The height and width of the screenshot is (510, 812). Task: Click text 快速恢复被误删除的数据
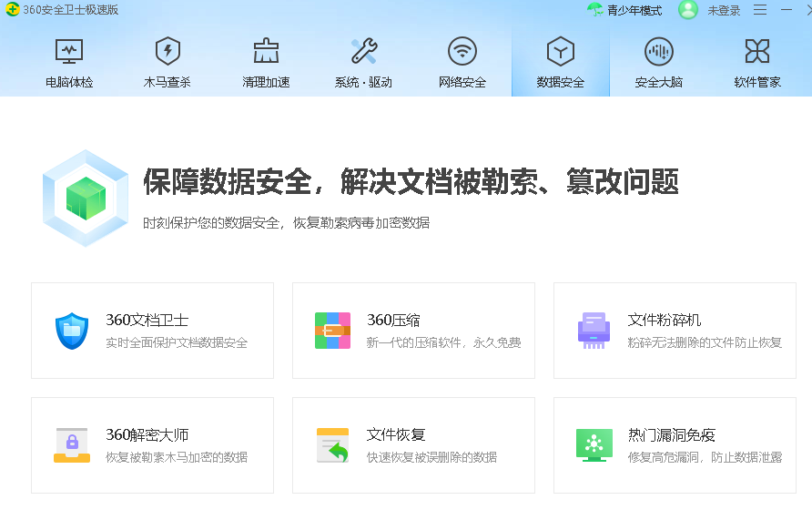coord(431,457)
